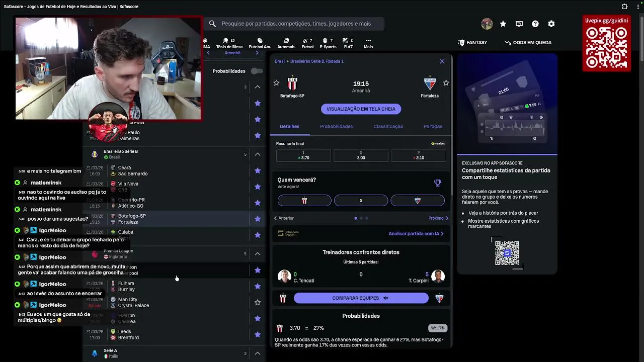Click the livepix.gg/guidini QR overlay
Screen dimensions: 644x362
pyautogui.click(x=607, y=44)
